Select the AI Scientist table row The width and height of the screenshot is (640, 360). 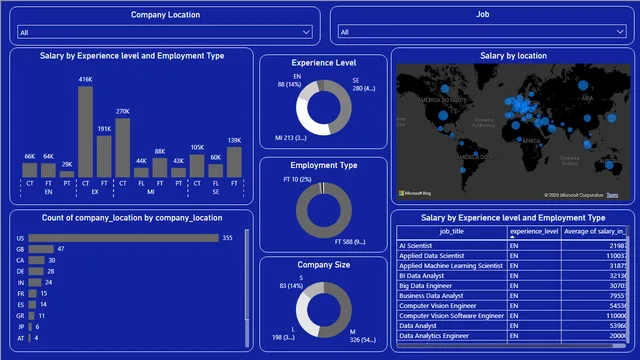point(511,246)
